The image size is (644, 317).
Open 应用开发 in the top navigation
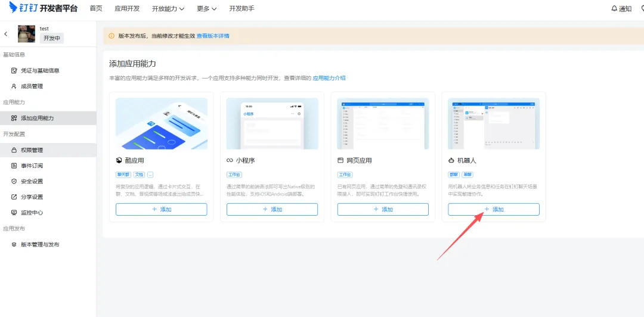[x=127, y=8]
